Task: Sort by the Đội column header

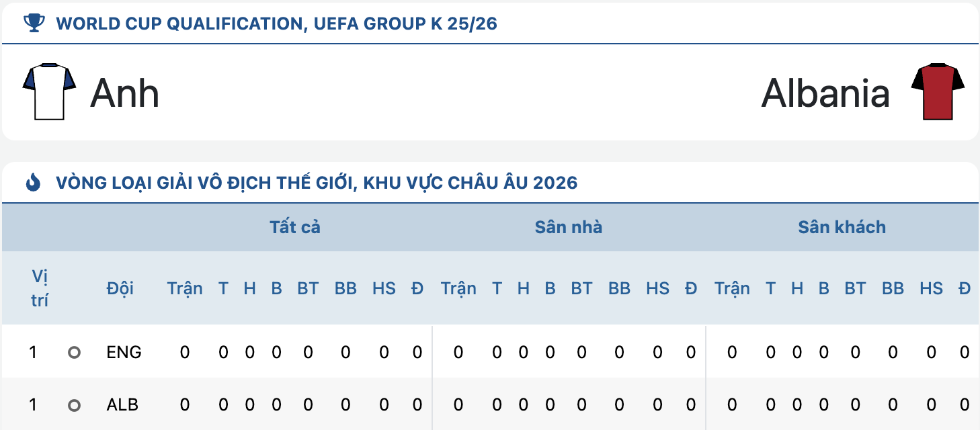Action: tap(120, 288)
